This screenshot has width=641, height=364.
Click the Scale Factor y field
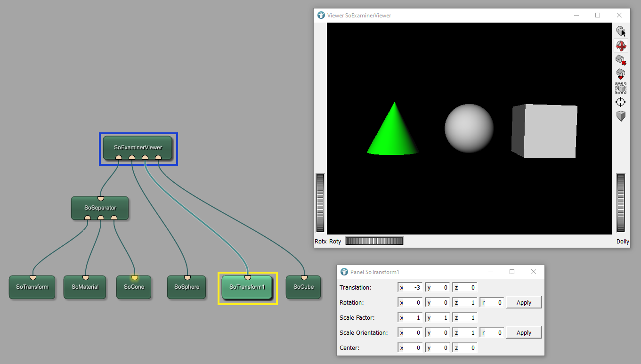click(438, 318)
